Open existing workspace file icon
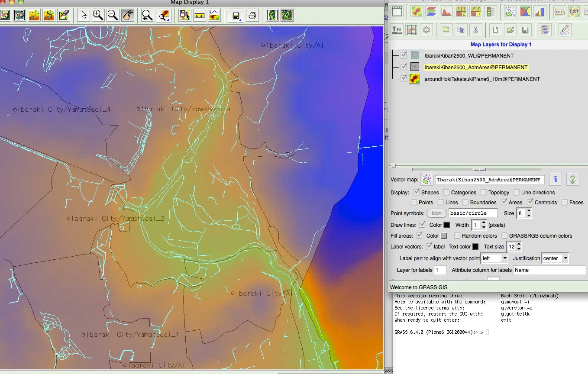The width and height of the screenshot is (588, 374). tap(510, 30)
